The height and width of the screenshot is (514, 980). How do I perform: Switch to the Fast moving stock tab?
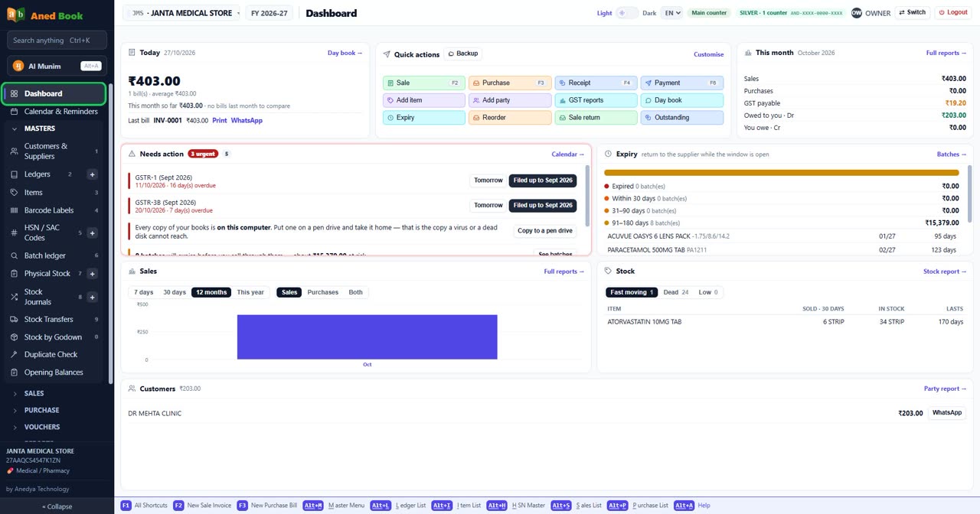(x=632, y=292)
